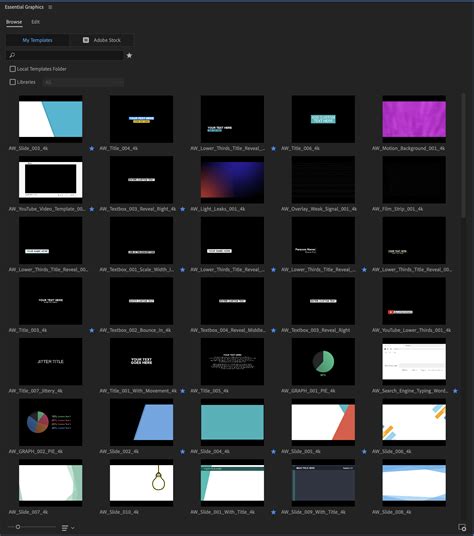Switch to the Browse tab
The height and width of the screenshot is (536, 474).
[14, 22]
